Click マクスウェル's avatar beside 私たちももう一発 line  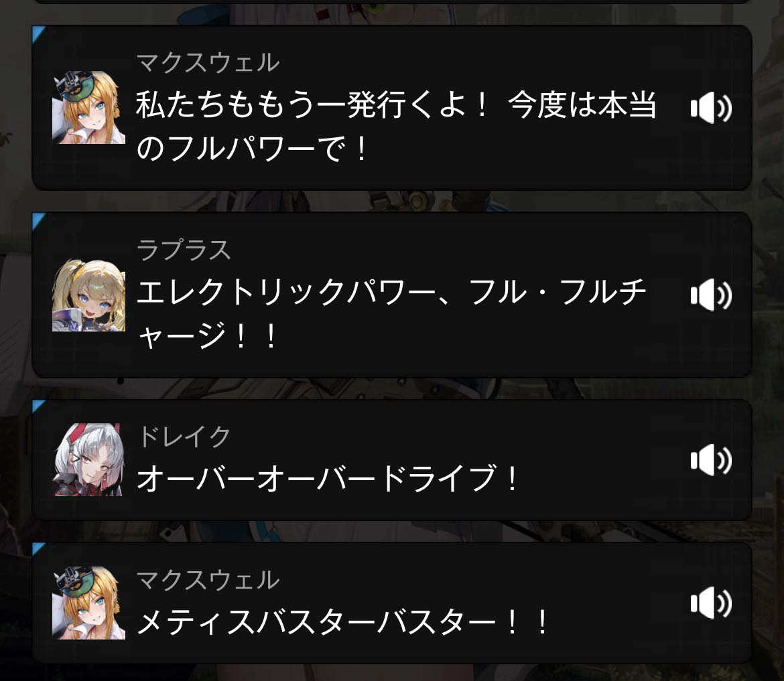click(88, 107)
